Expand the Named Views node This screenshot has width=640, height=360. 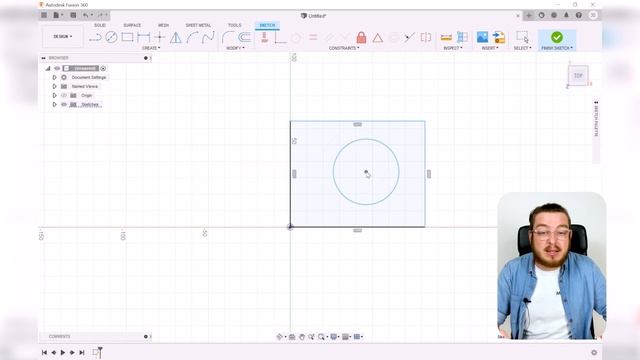pos(54,87)
